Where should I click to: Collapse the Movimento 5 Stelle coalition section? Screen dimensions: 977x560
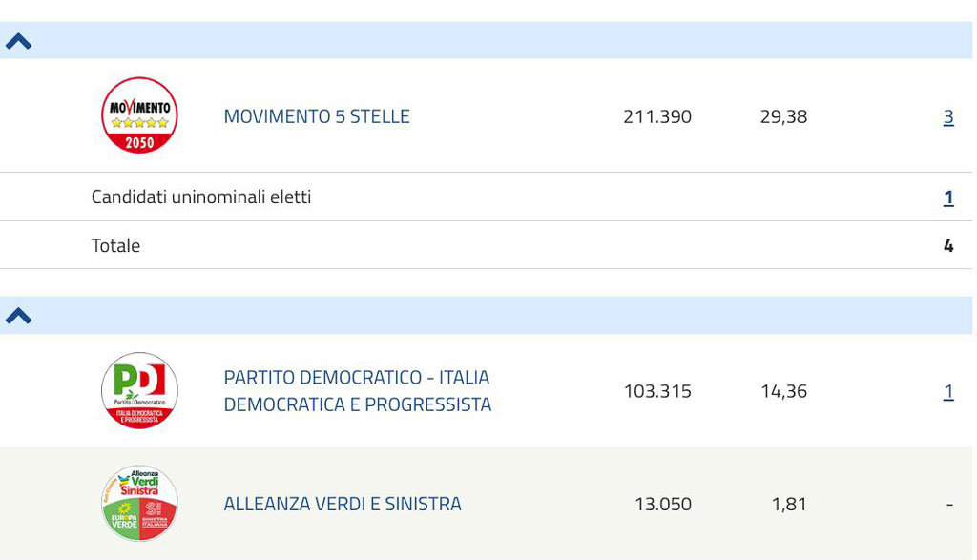tap(19, 41)
